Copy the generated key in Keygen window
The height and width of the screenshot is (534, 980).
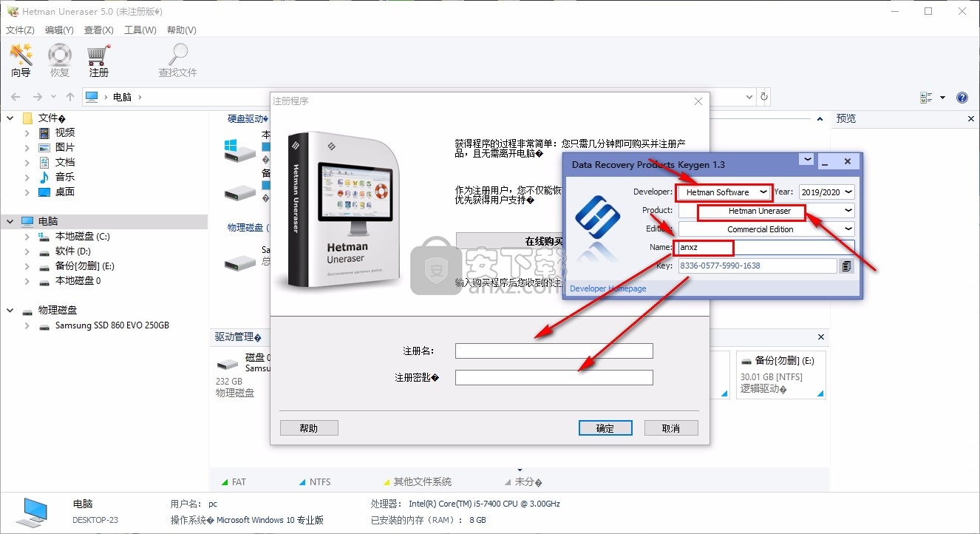pyautogui.click(x=847, y=266)
